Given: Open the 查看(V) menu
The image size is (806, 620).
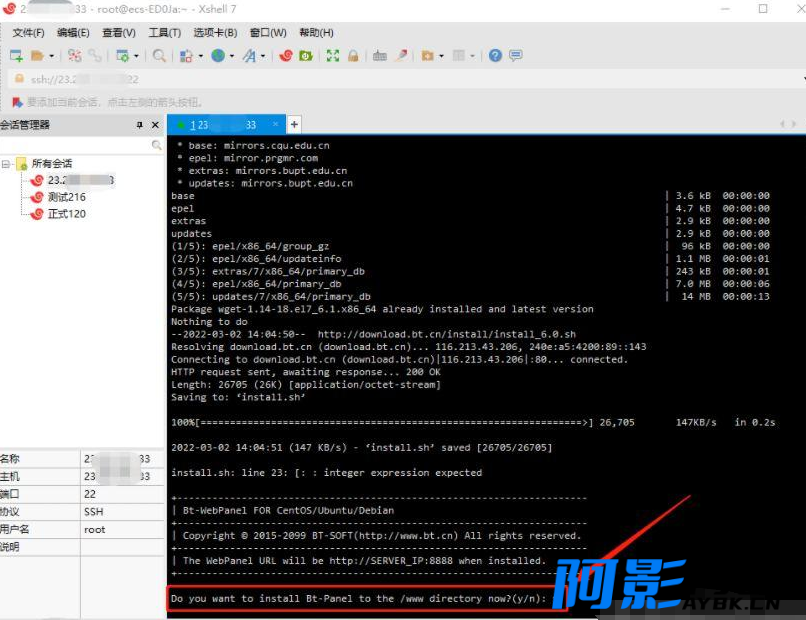Looking at the screenshot, I should click(x=119, y=33).
